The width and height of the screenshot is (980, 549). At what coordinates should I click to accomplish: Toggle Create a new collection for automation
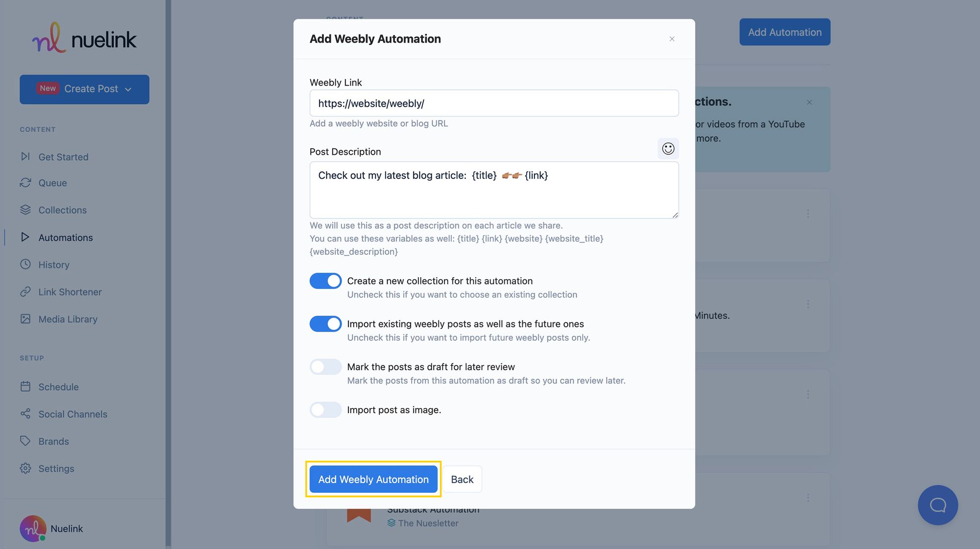325,281
